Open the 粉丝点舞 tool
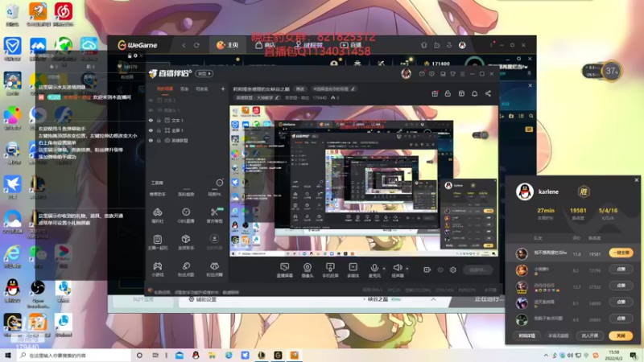Screen dimensions: 644x362 [x=214, y=269]
